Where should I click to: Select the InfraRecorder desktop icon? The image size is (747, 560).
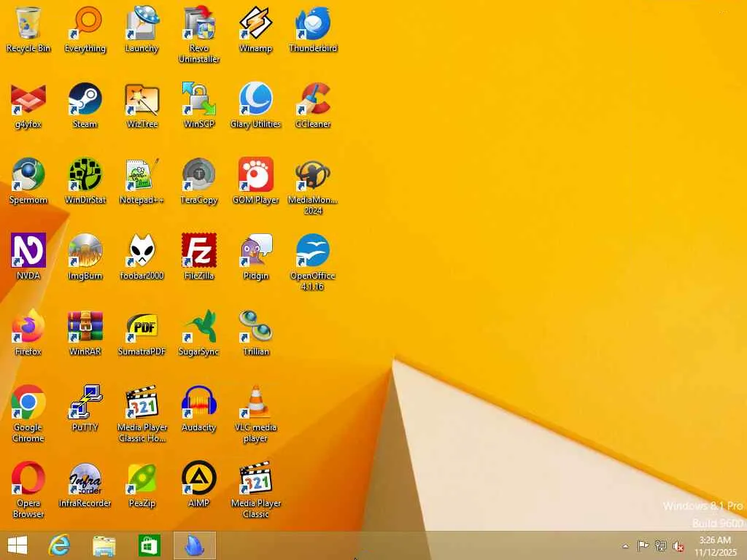(85, 484)
